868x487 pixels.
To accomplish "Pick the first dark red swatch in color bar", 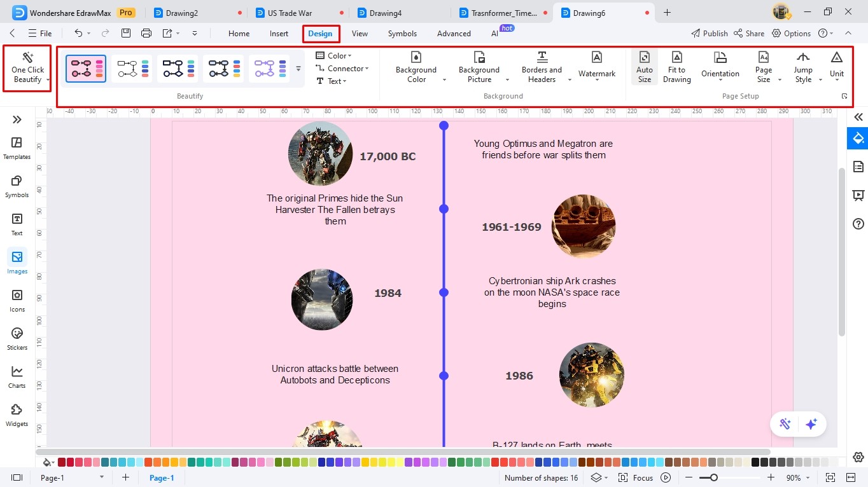I will [62, 462].
